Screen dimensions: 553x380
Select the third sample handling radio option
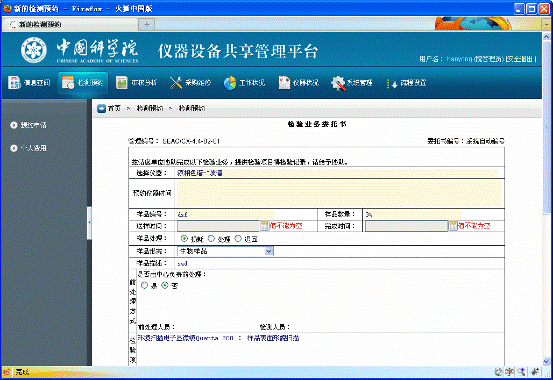pyautogui.click(x=238, y=239)
